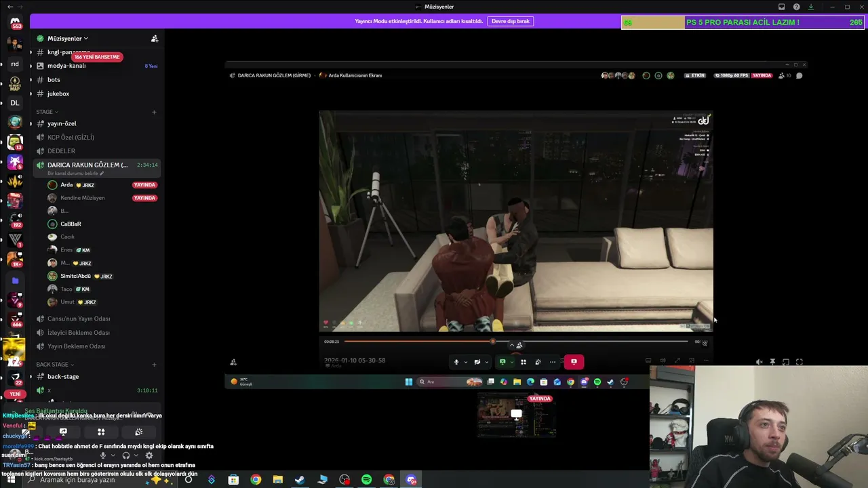Open more options in stream call controls
868x488 pixels.
[553, 362]
